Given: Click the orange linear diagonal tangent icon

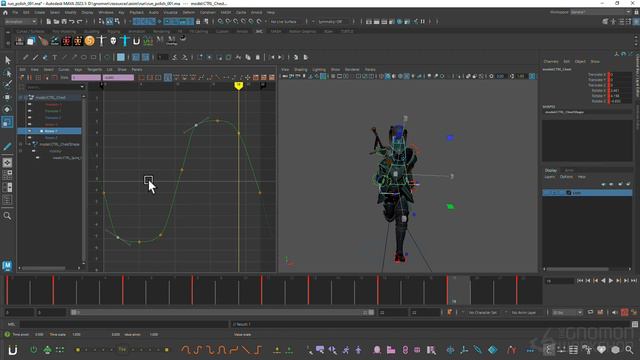Looking at the screenshot, I should pyautogui.click(x=246, y=350).
